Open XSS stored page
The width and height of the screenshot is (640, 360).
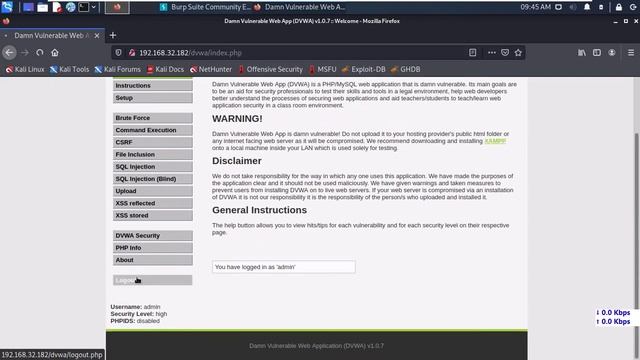153,216
